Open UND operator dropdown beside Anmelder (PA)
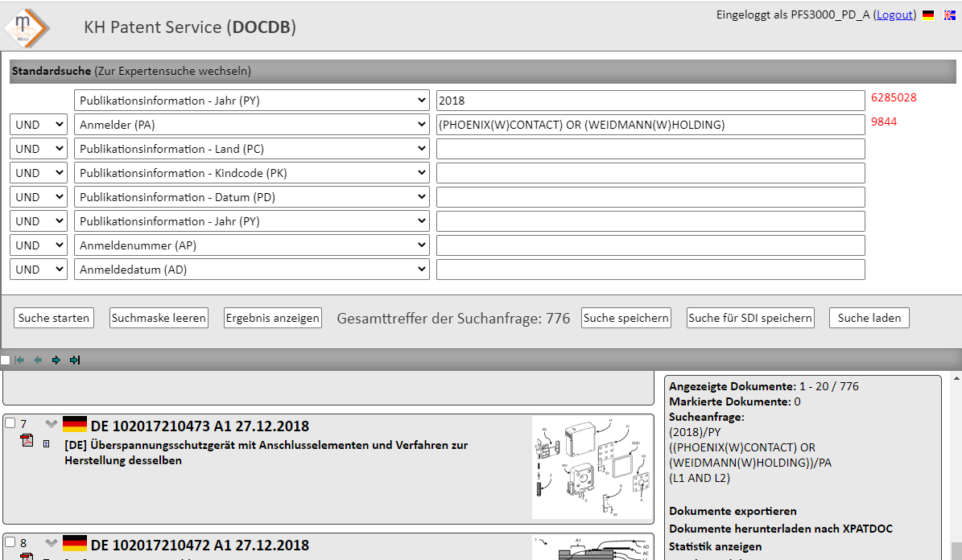962x560 pixels. pos(39,125)
